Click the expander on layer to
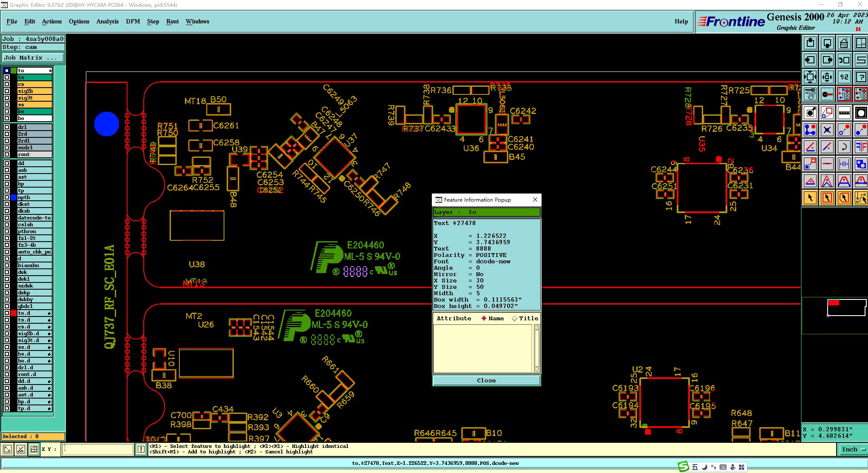Image resolution: width=868 pixels, height=473 pixels. [50, 71]
